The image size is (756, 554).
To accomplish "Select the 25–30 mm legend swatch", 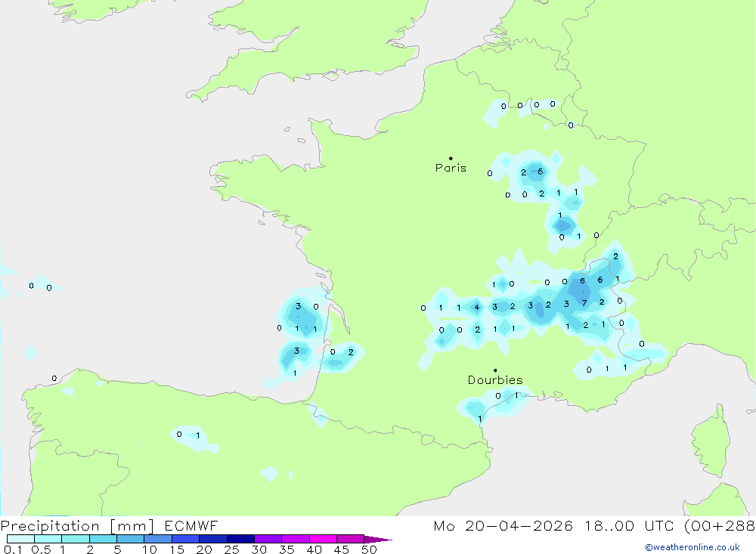I will click(x=240, y=539).
